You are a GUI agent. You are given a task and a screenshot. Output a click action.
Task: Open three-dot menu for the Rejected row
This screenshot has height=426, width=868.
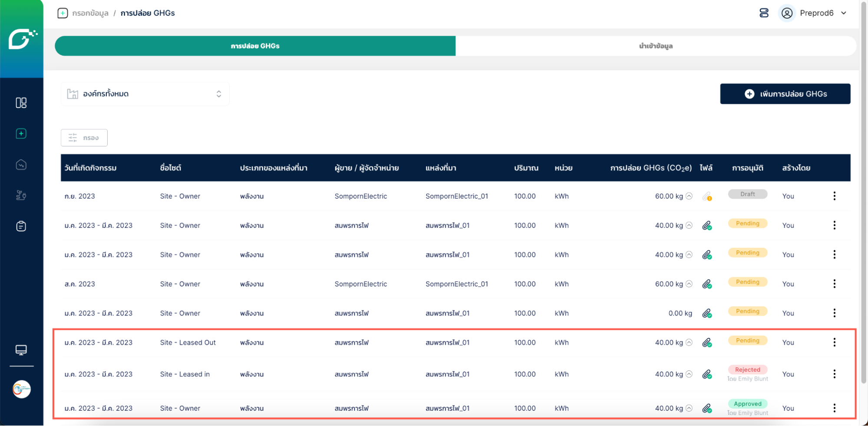click(x=834, y=374)
